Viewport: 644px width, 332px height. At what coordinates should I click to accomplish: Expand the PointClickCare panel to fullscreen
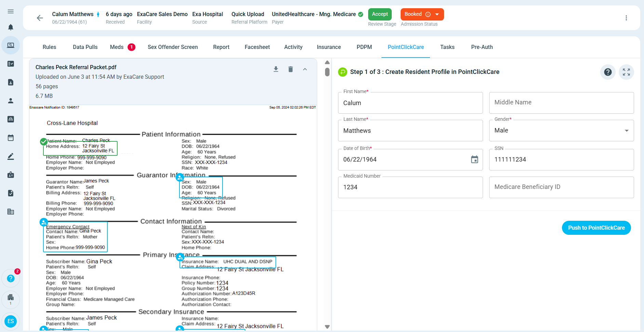[626, 72]
